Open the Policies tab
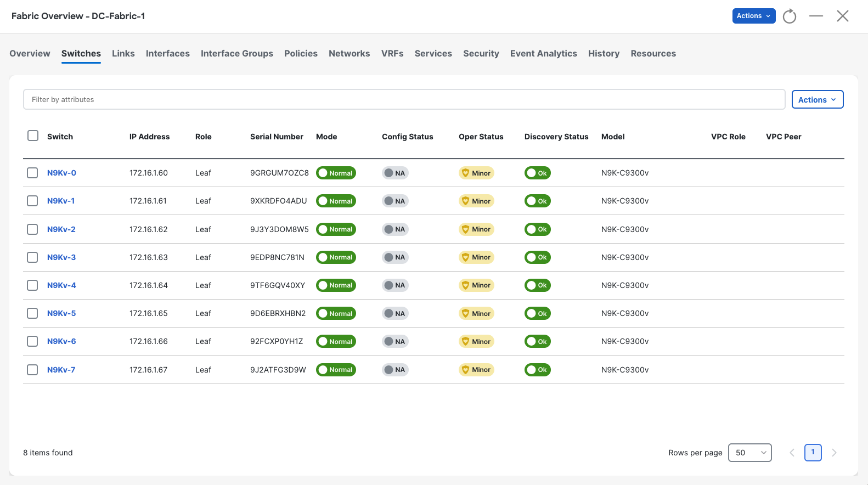The height and width of the screenshot is (485, 868). point(301,53)
